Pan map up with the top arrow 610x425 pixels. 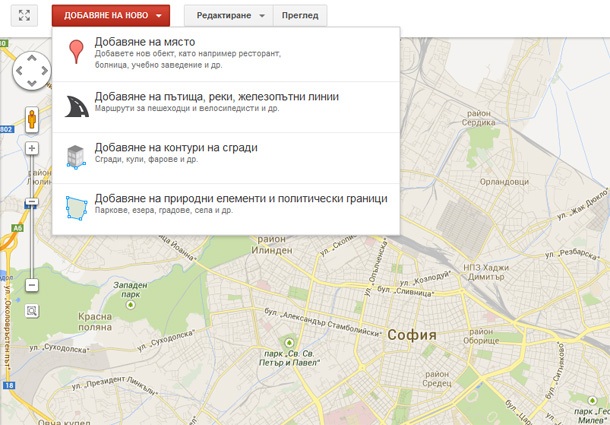(x=32, y=58)
